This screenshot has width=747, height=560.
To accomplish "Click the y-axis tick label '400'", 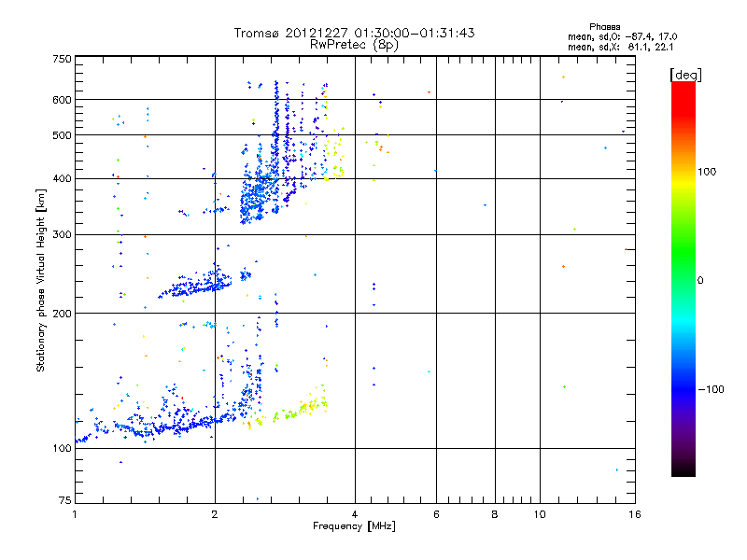I will point(62,178).
